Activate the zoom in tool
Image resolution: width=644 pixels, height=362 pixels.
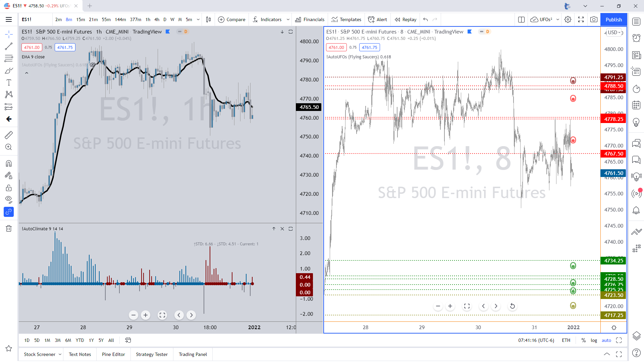point(9,147)
